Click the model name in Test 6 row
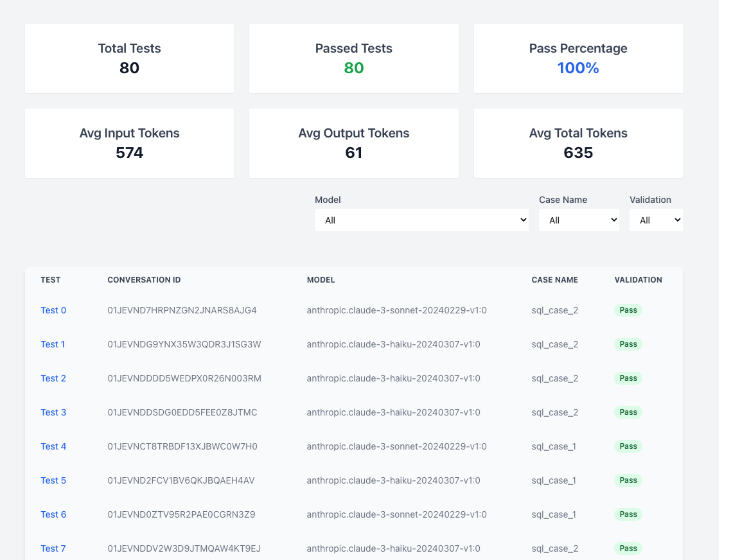The width and height of the screenshot is (740, 560). [396, 514]
